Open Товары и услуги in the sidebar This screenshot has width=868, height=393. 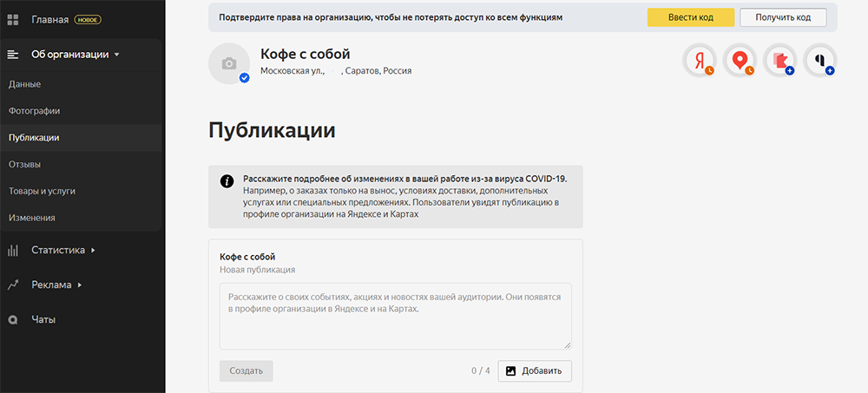[82, 191]
